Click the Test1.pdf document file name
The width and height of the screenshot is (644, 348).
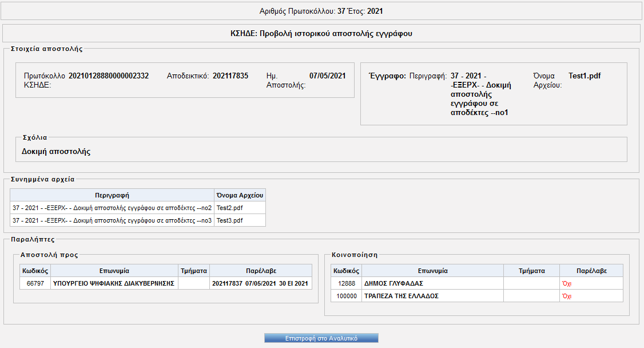pyautogui.click(x=585, y=76)
